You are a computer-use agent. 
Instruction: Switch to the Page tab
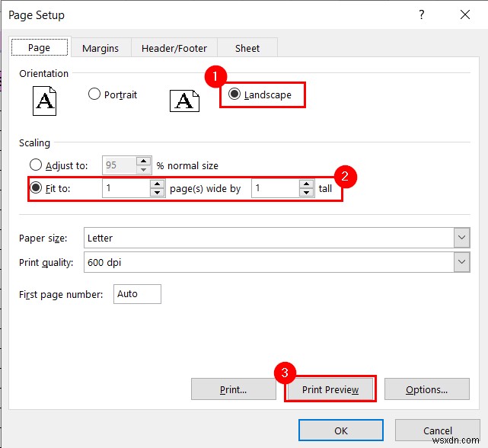(40, 47)
